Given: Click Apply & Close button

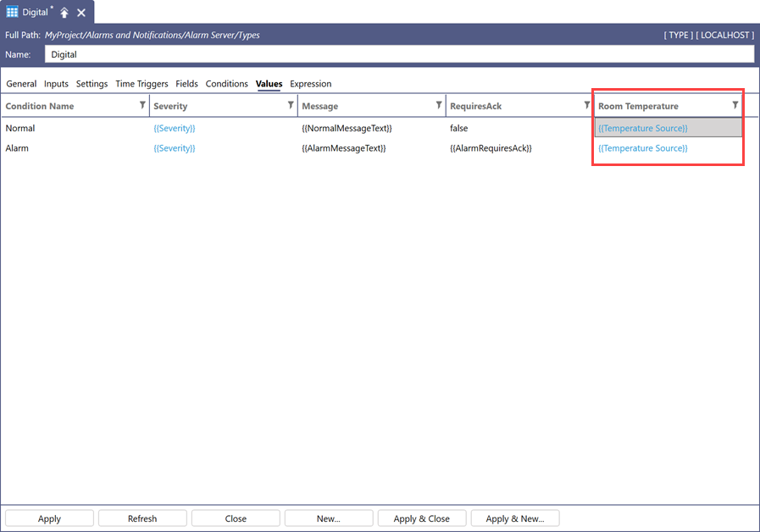Looking at the screenshot, I should [x=422, y=518].
